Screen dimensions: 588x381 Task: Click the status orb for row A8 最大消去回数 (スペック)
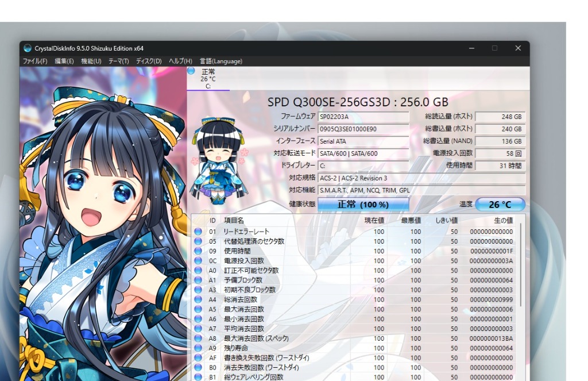point(198,338)
